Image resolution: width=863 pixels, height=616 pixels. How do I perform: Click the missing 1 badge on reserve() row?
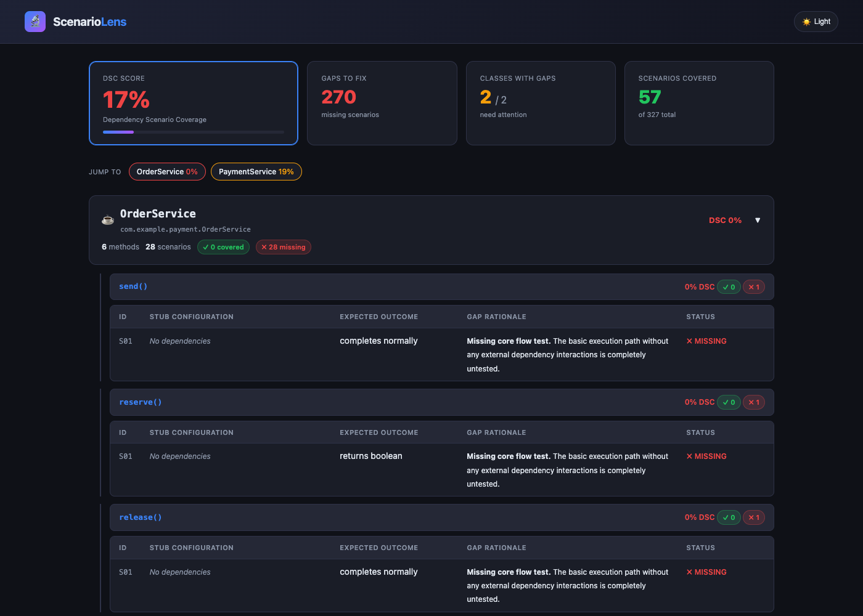coord(754,402)
